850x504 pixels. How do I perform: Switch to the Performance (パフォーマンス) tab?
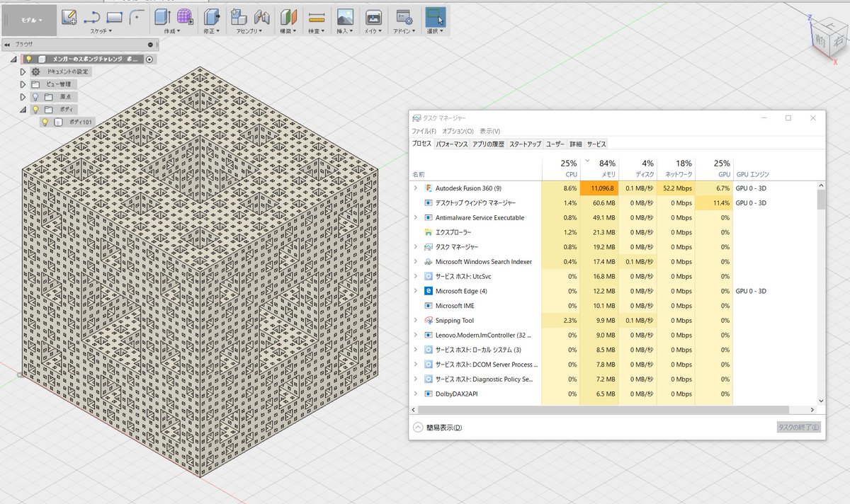pyautogui.click(x=451, y=144)
